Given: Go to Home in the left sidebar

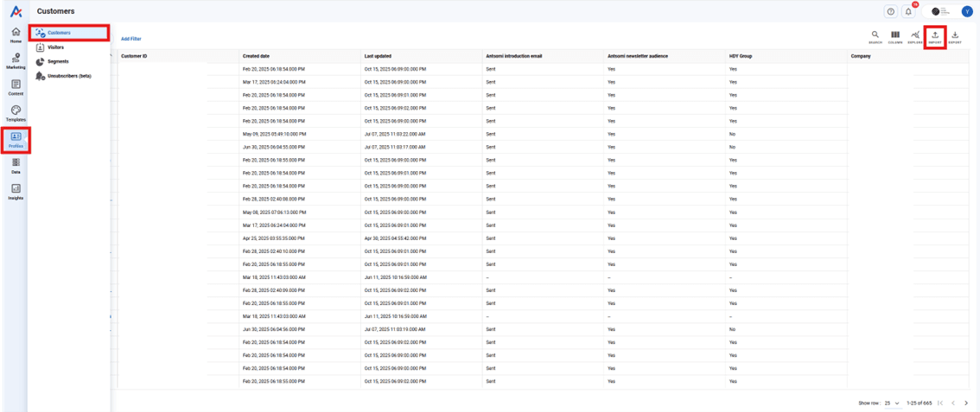Looking at the screenshot, I should (16, 35).
